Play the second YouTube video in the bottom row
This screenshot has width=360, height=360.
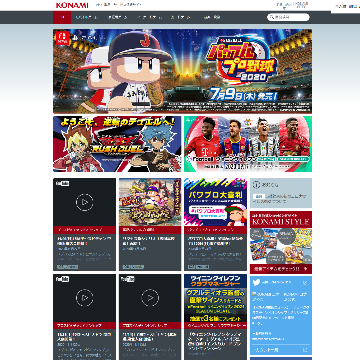(150, 298)
